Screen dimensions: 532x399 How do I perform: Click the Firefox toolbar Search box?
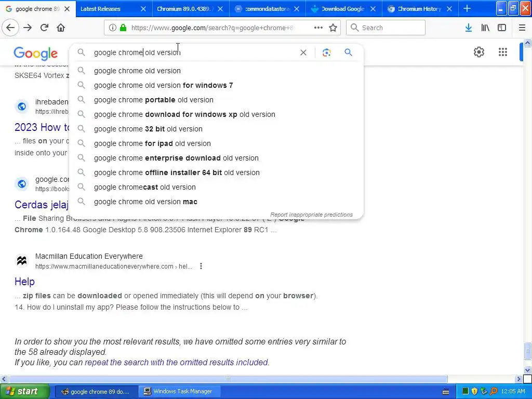click(385, 28)
